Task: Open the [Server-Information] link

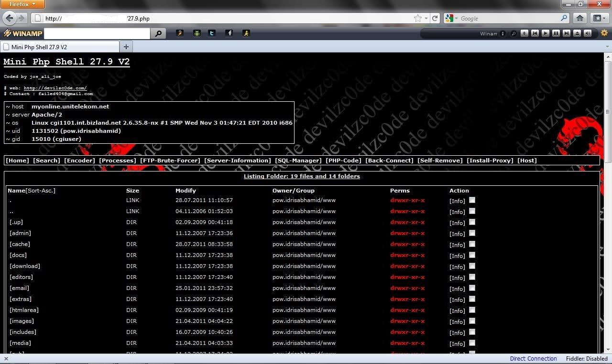Action: [238, 161]
